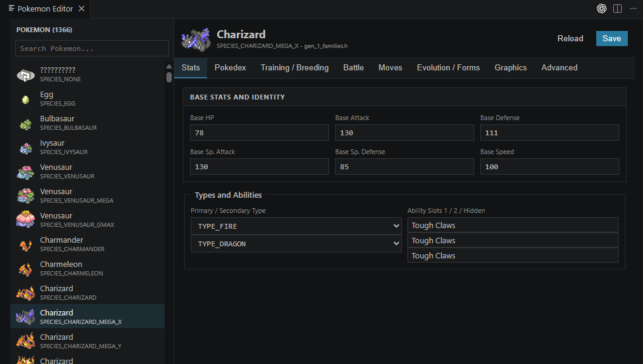Click the SPECIES_CHARIZARD sprite icon
643x364 pixels.
26,293
